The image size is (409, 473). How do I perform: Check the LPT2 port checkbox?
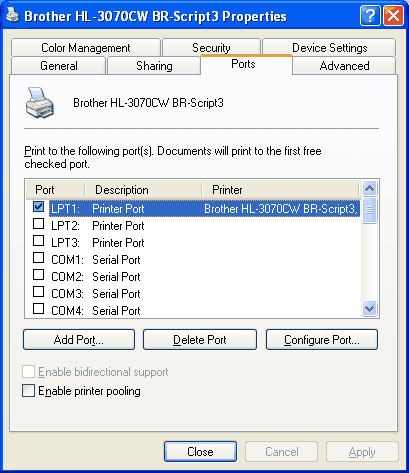[39, 224]
